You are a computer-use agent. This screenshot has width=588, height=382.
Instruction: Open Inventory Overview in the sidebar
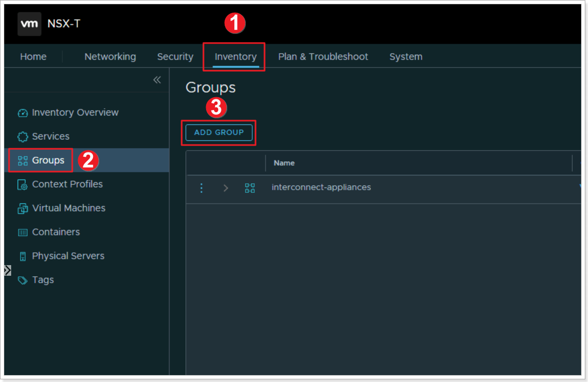[75, 113]
